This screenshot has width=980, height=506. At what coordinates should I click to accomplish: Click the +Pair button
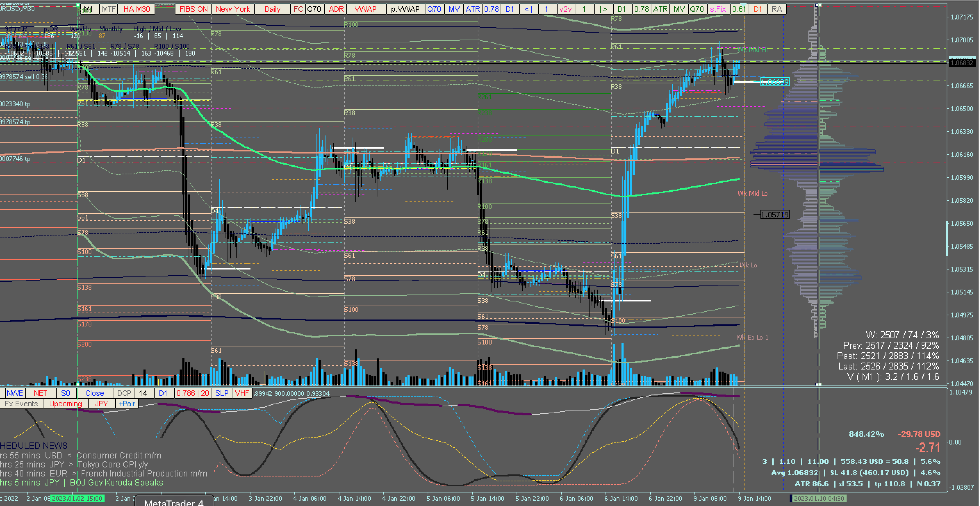127,404
